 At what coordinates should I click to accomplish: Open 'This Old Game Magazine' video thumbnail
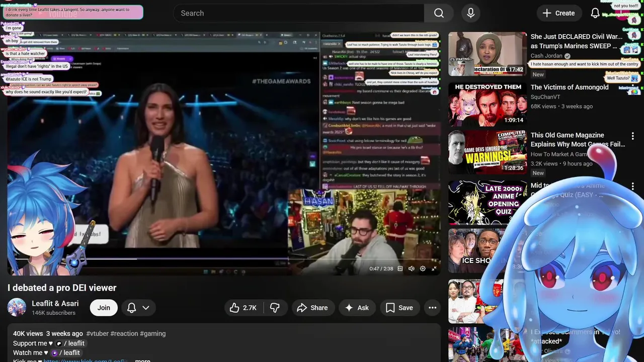pos(487,152)
